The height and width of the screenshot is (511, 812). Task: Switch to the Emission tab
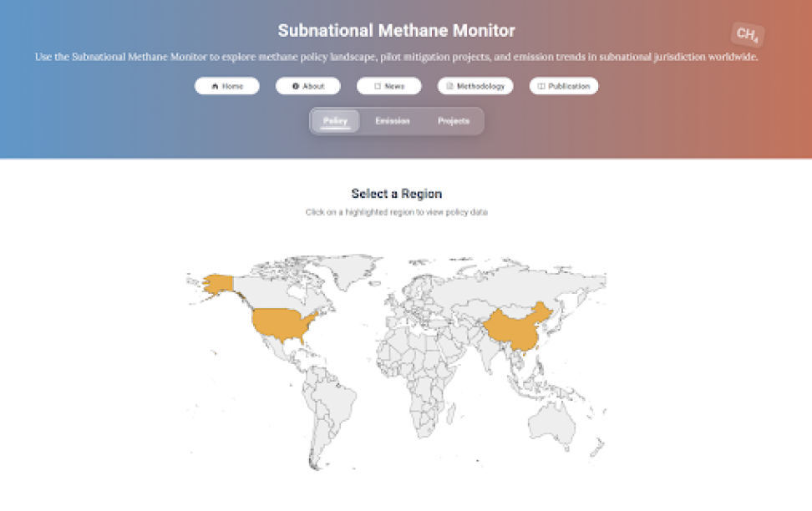[x=393, y=121]
